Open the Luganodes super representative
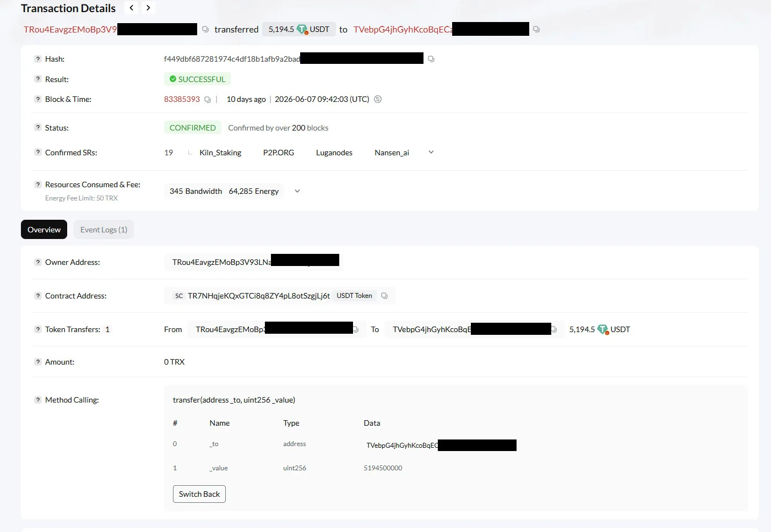The image size is (771, 532). click(x=334, y=153)
